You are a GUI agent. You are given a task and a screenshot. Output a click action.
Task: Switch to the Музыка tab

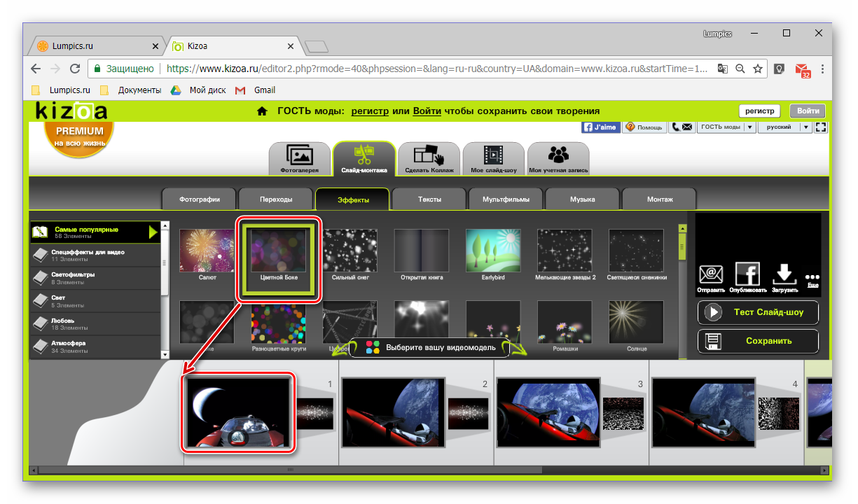click(x=582, y=199)
